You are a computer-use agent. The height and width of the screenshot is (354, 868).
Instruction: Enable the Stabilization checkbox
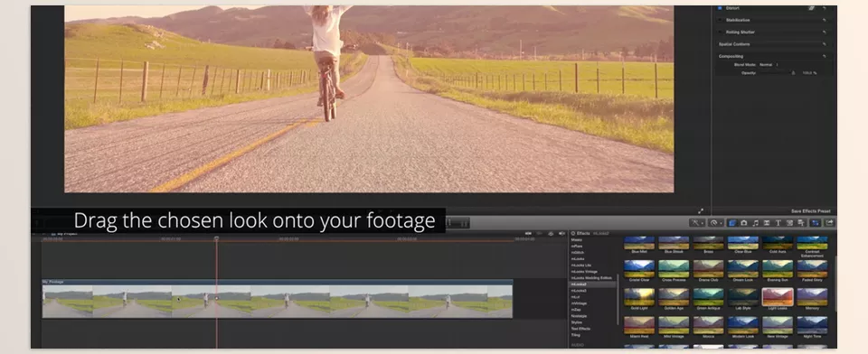point(720,20)
